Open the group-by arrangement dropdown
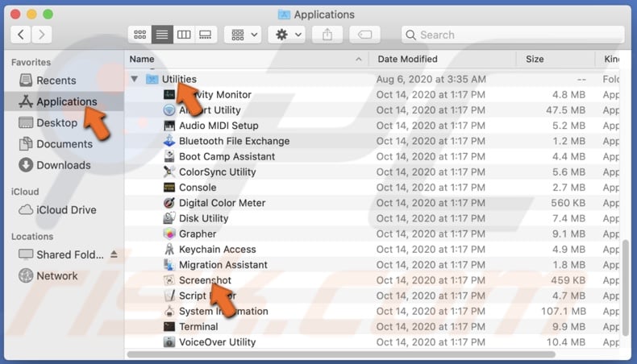637x364 pixels. click(x=243, y=35)
